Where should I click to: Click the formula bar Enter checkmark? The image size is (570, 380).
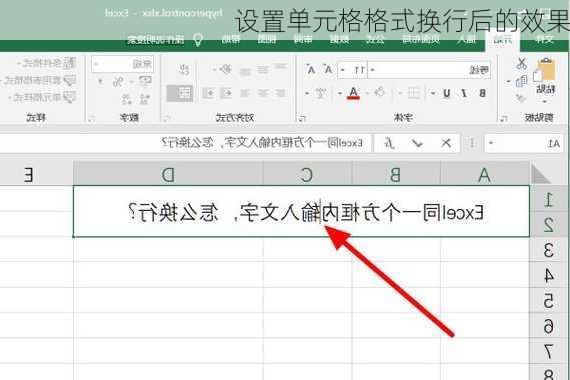pos(418,143)
